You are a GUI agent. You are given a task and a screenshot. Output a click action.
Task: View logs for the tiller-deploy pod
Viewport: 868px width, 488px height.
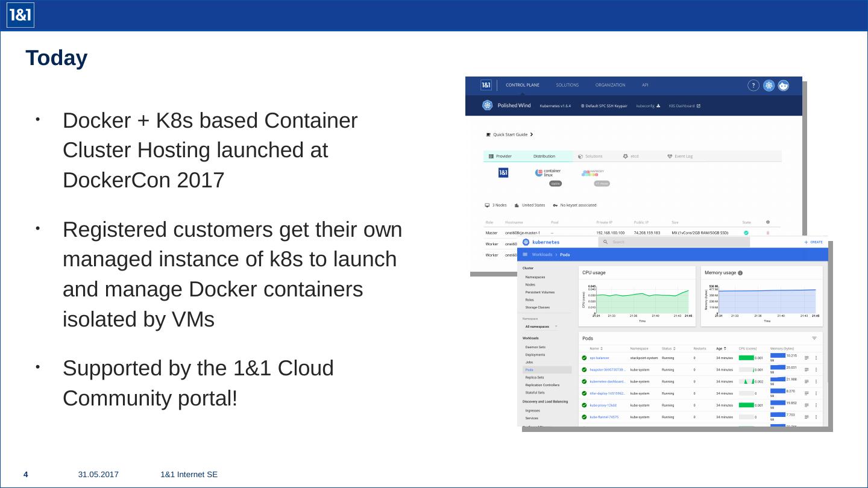coord(807,393)
